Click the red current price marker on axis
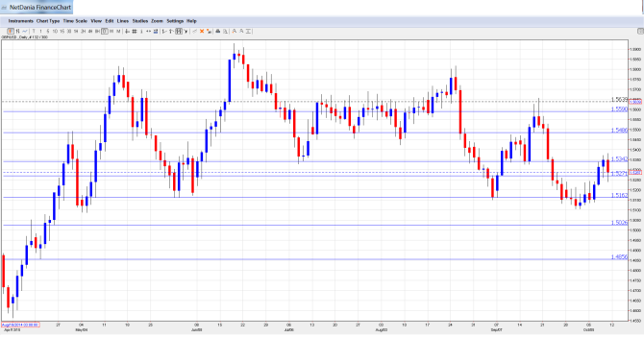Screen dimensions: 644x362 [635, 173]
